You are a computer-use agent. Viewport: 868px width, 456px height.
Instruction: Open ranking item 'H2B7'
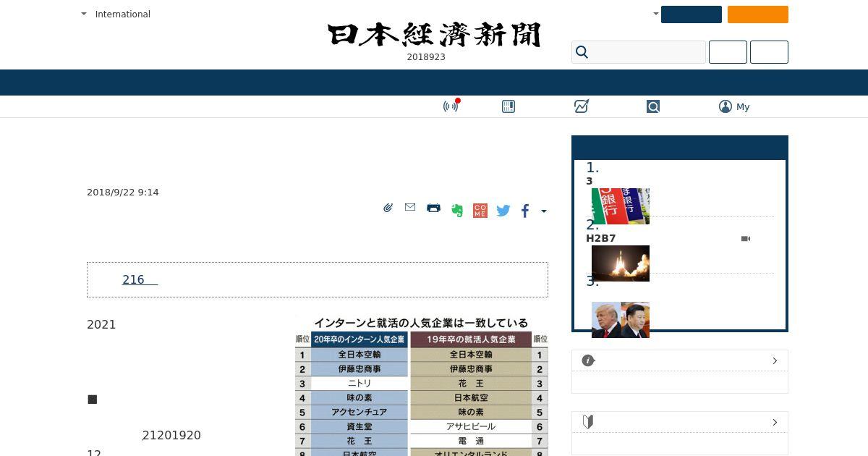point(600,238)
